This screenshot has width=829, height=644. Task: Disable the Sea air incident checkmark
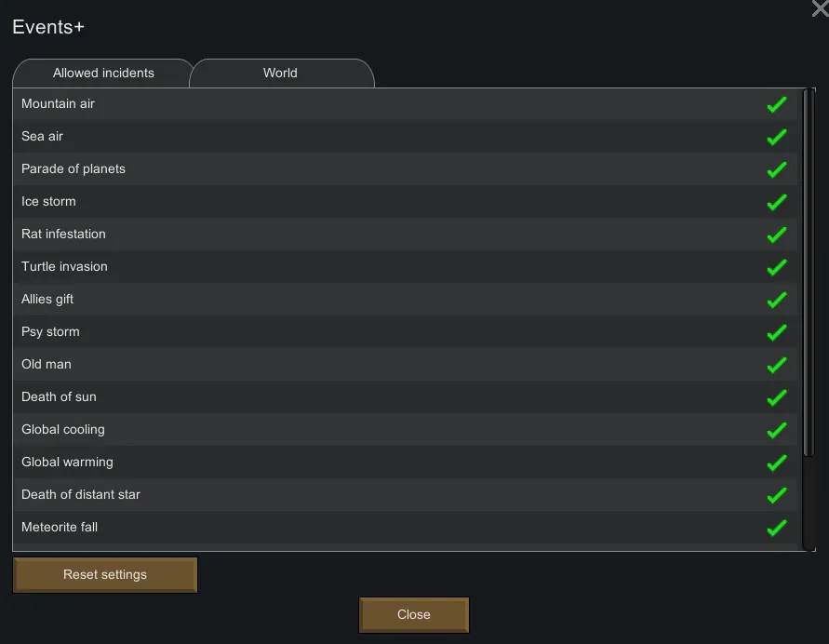tap(777, 137)
